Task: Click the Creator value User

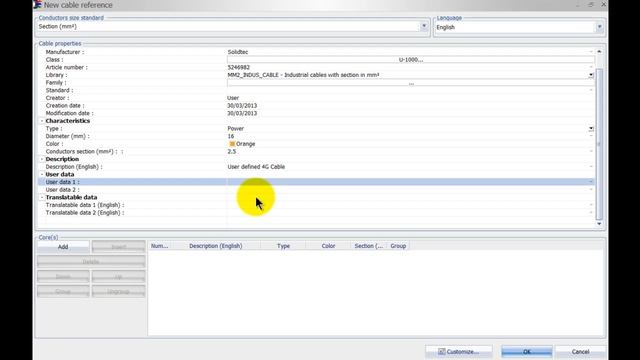Action: tap(233, 98)
